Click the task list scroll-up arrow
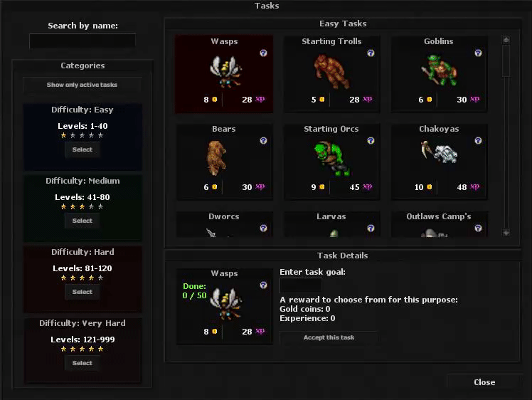 506,40
